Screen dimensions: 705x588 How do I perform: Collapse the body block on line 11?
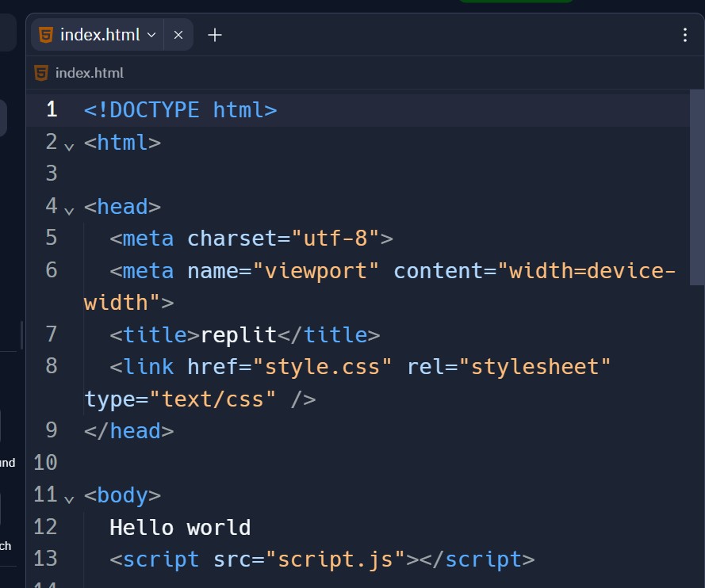pos(69,498)
